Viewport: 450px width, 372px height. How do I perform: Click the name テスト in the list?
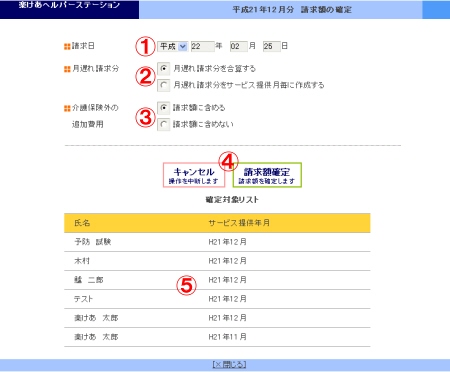coord(83,299)
